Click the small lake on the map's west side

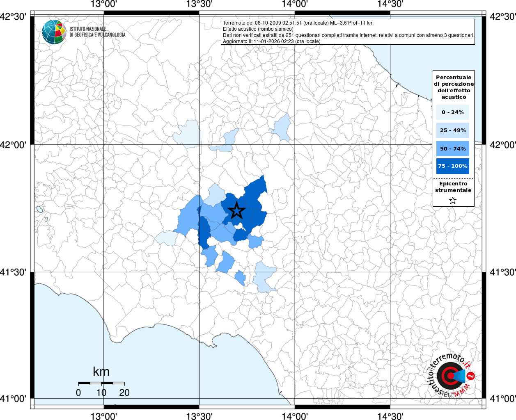40,209
